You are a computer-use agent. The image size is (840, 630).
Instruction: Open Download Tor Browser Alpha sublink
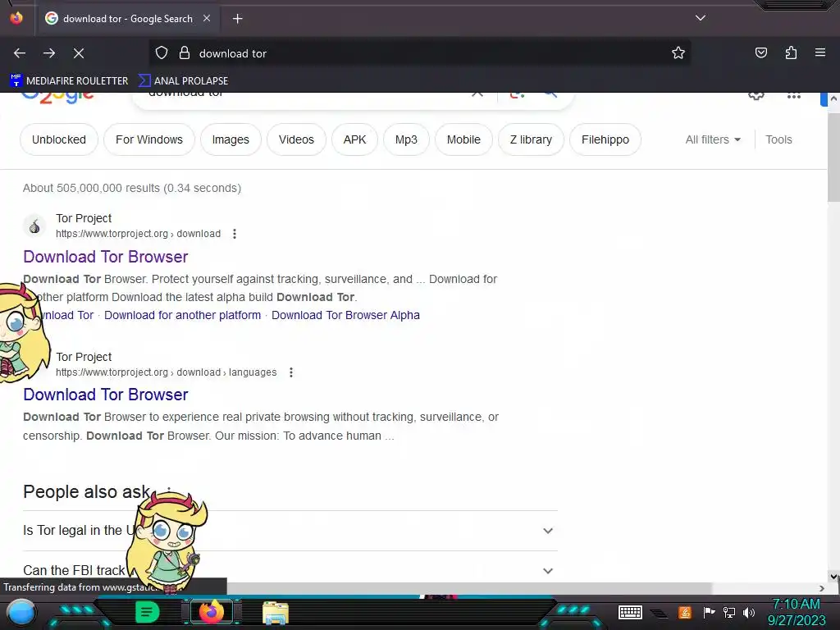pyautogui.click(x=345, y=315)
